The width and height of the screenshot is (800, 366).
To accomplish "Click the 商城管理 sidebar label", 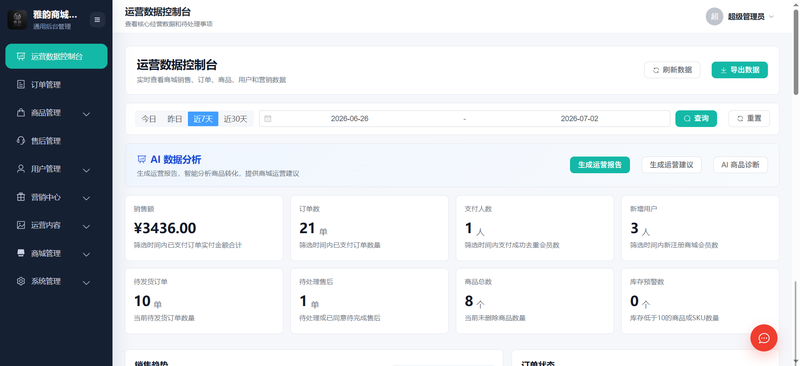I will click(46, 253).
